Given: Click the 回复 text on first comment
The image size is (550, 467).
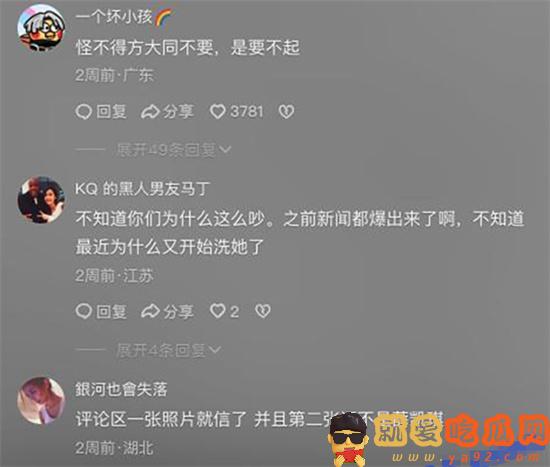Looking at the screenshot, I should [111, 112].
